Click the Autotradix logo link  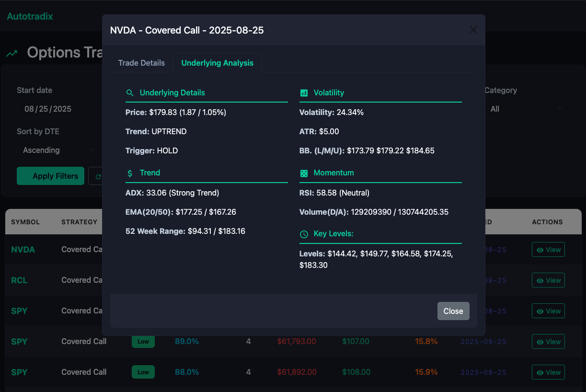coord(30,16)
